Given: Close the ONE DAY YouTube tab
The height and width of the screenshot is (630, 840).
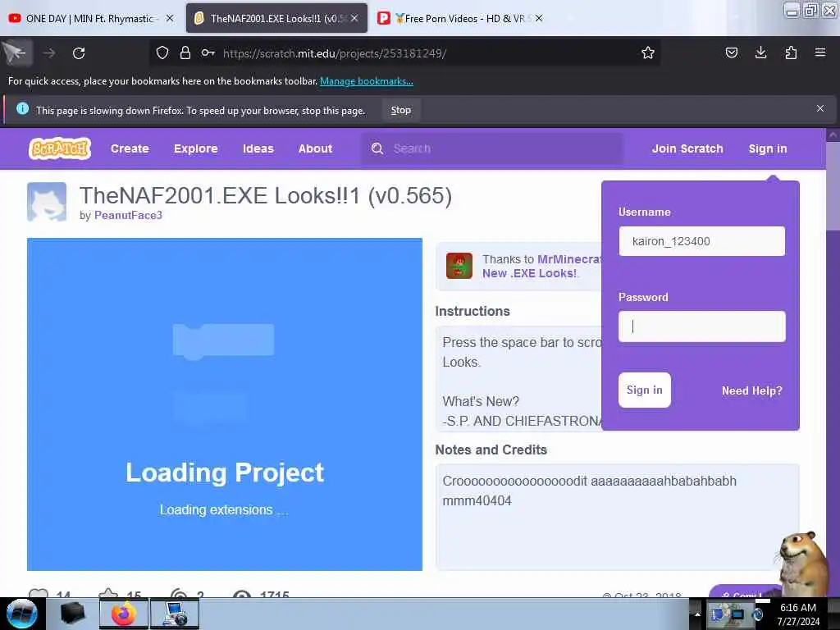Looking at the screenshot, I should pyautogui.click(x=170, y=18).
